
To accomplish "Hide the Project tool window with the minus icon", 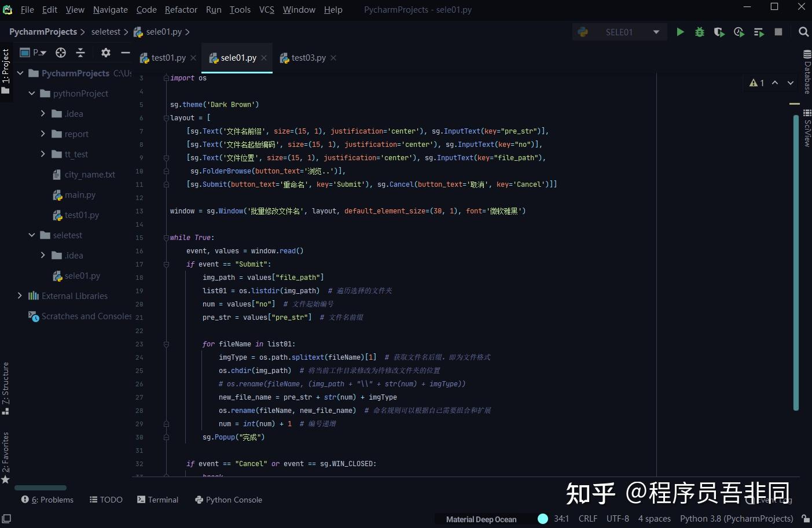I will [125, 53].
